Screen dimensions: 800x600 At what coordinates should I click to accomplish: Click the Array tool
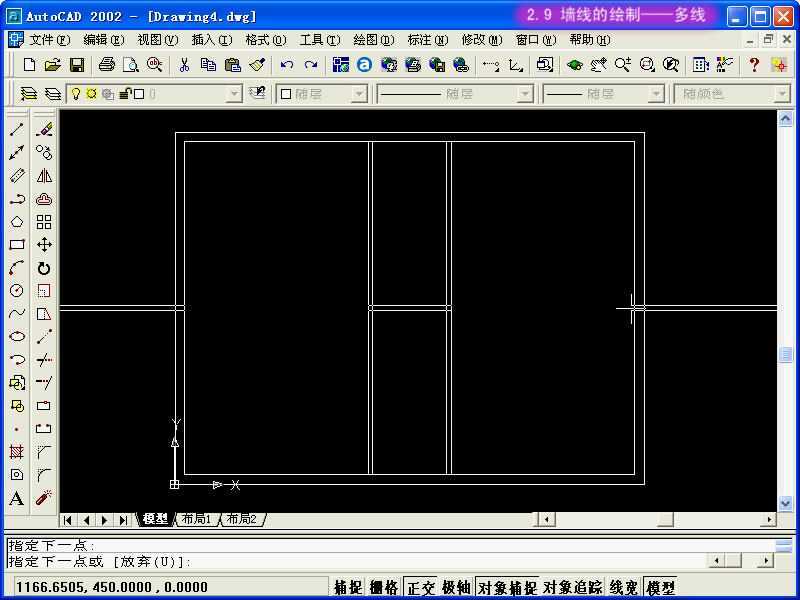[44, 222]
